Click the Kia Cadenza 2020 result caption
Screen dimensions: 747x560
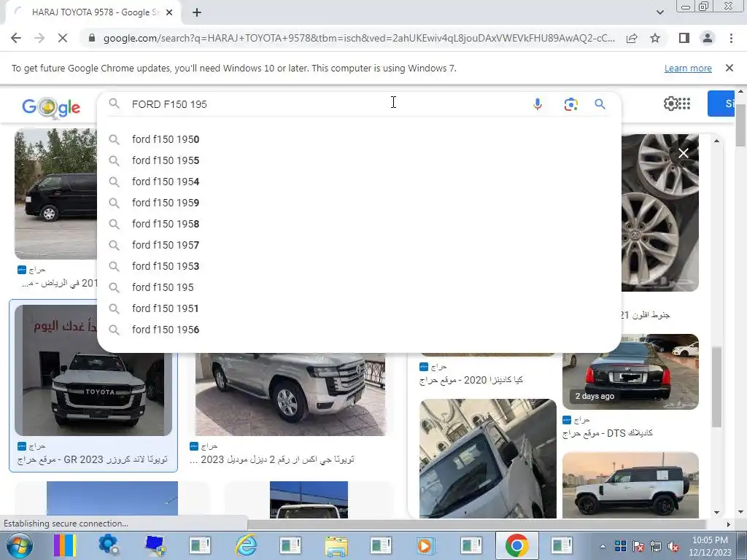(471, 380)
